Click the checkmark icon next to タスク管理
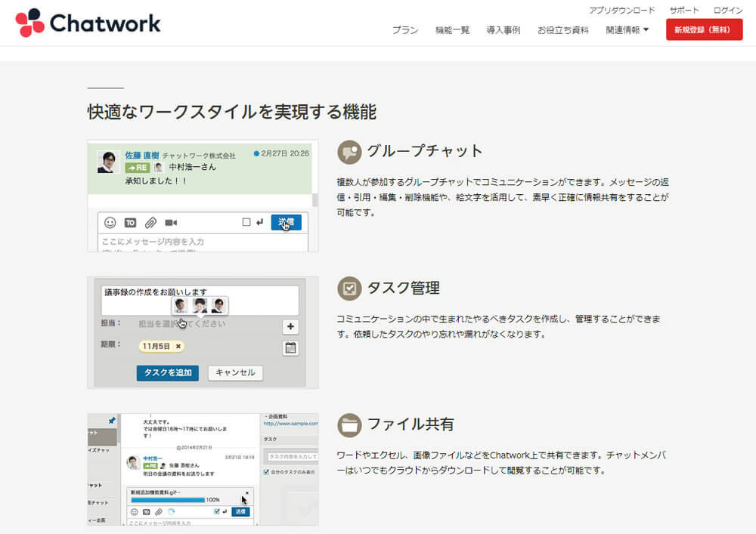 click(349, 289)
